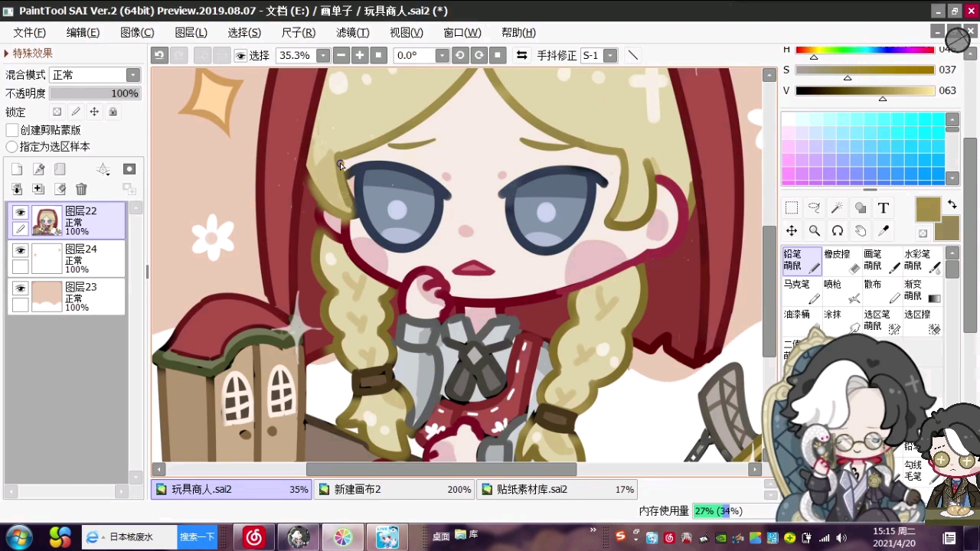
Task: Toggle lock painting pencil icon
Action: (x=76, y=112)
